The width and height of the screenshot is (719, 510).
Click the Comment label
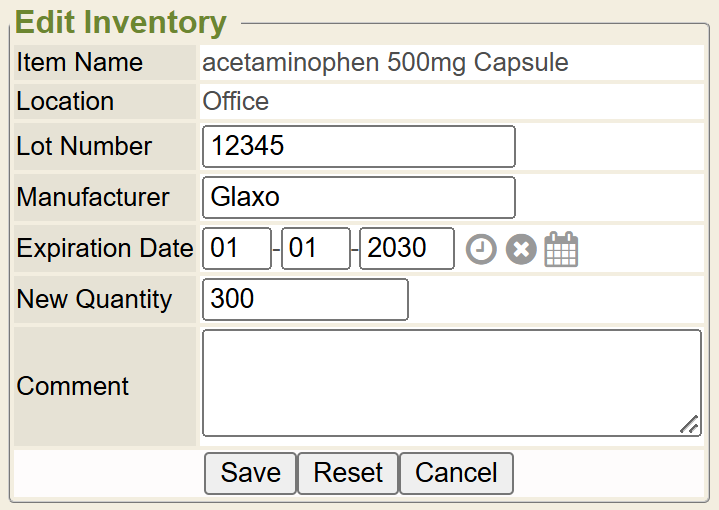pos(73,386)
